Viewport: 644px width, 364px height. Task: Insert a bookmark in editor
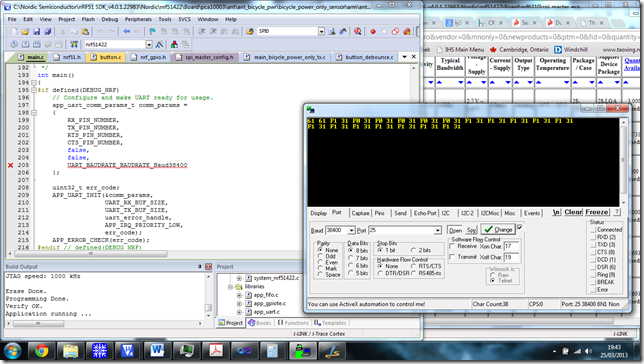[x=152, y=31]
